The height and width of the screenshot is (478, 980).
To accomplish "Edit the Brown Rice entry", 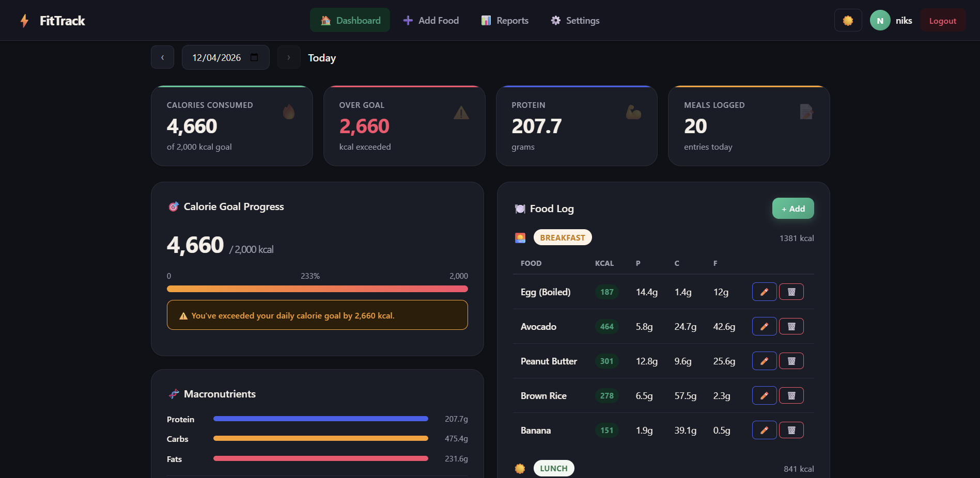I will [x=764, y=395].
